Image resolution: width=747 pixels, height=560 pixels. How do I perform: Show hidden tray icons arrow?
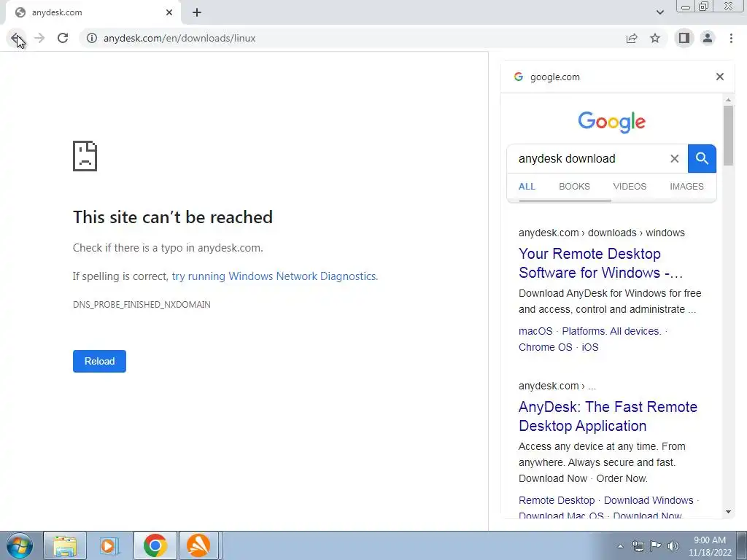[620, 546]
